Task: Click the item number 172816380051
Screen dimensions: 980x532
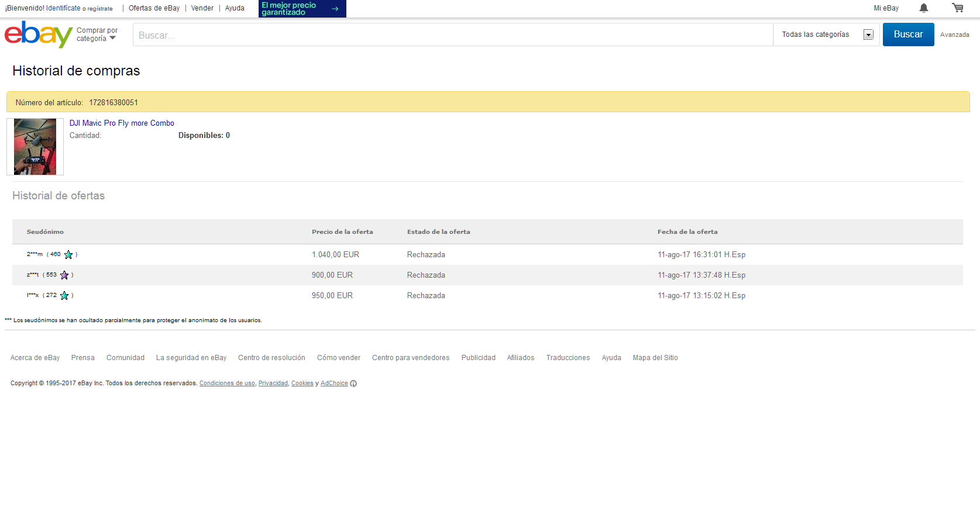Action: click(x=114, y=103)
